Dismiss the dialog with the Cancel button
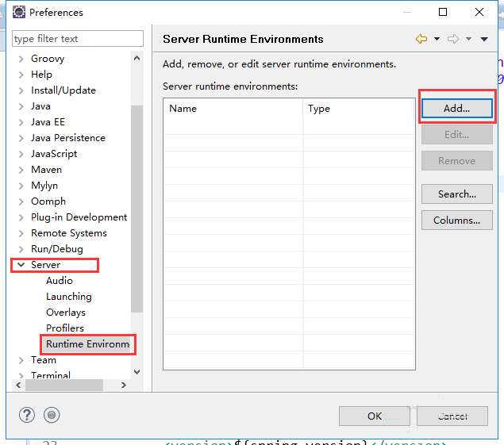Screen dimensions: 504x445 tap(452, 416)
